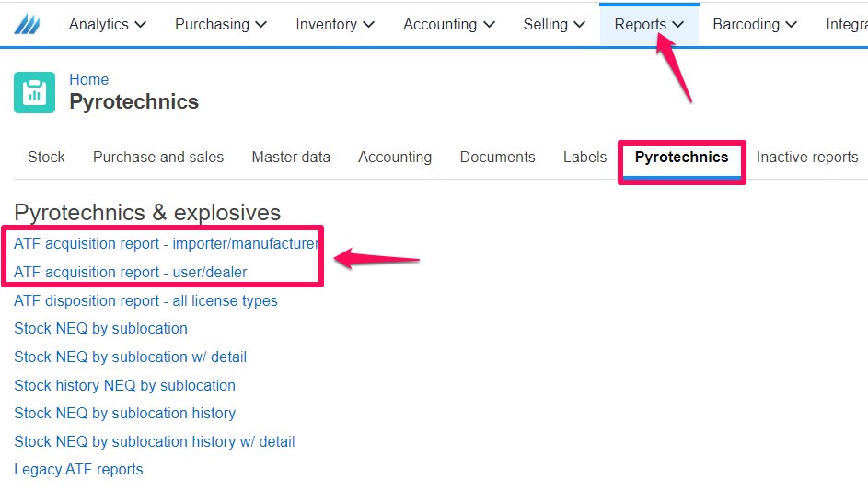
Task: Click the green reports clipboard icon
Action: pos(34,92)
